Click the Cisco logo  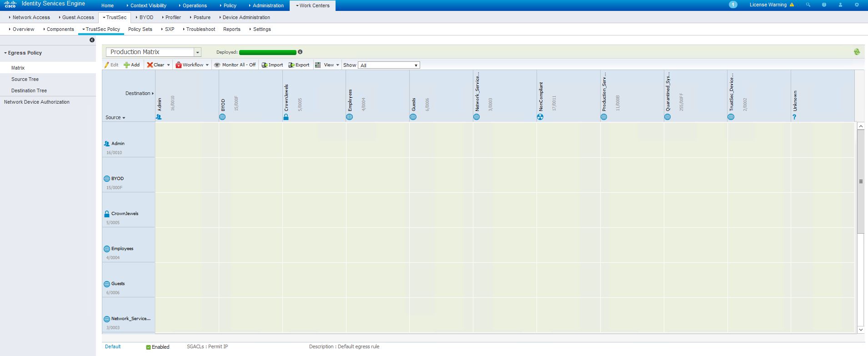tap(10, 5)
